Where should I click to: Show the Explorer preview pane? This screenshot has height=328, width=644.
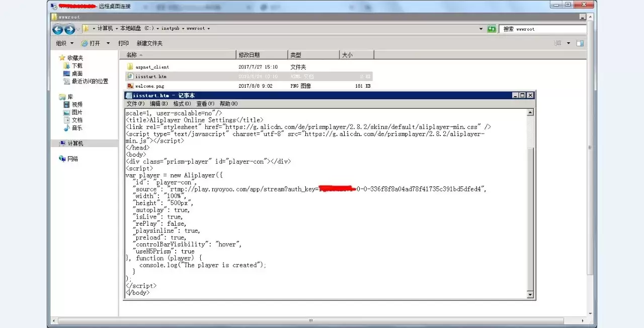click(x=580, y=43)
